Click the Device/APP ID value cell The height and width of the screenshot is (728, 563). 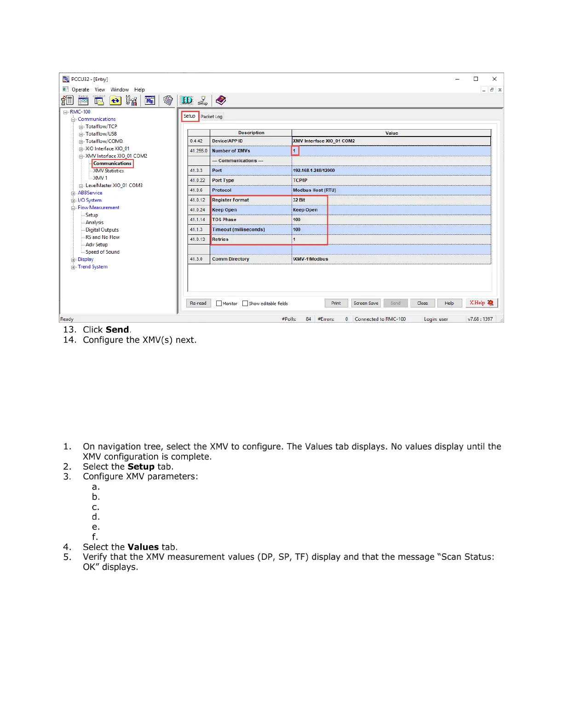coord(391,141)
